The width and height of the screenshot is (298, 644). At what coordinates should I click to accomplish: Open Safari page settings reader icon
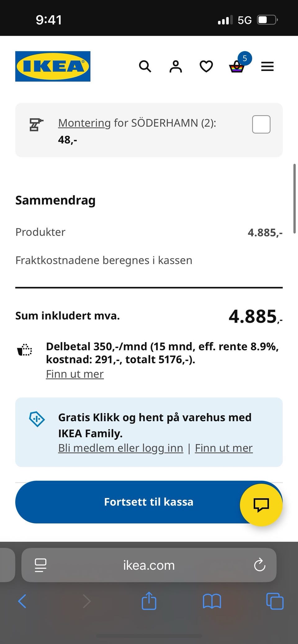point(41,565)
